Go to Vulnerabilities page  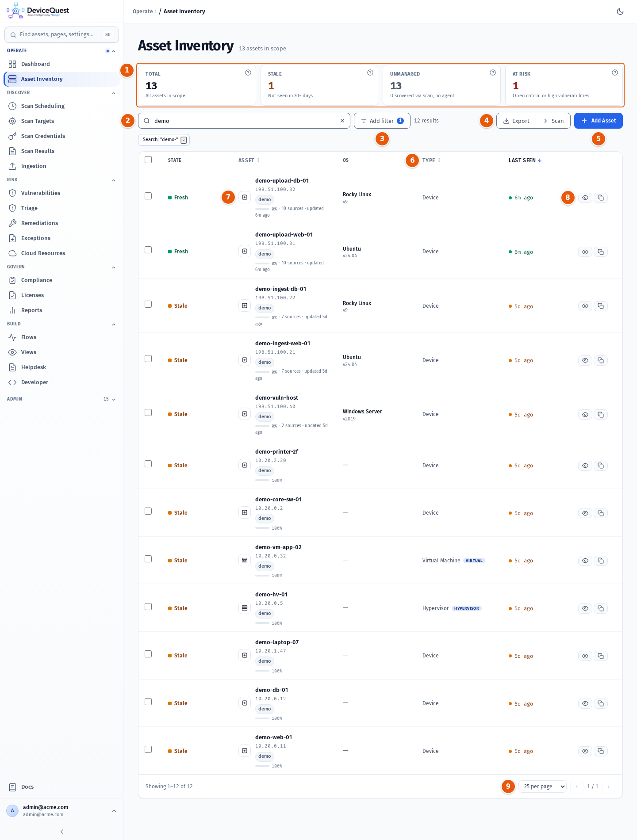(61, 193)
